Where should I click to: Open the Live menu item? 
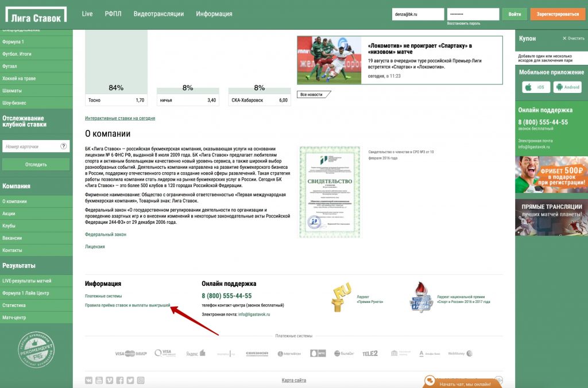[87, 14]
